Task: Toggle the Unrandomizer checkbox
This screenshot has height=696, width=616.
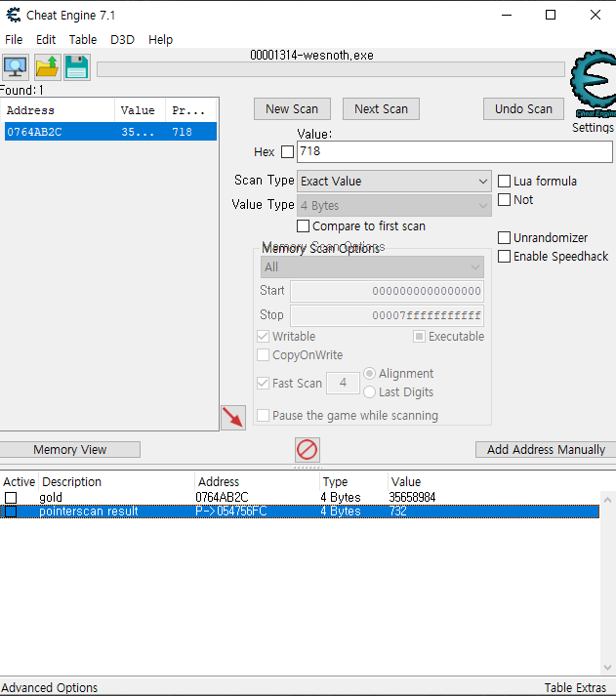Action: click(x=504, y=237)
